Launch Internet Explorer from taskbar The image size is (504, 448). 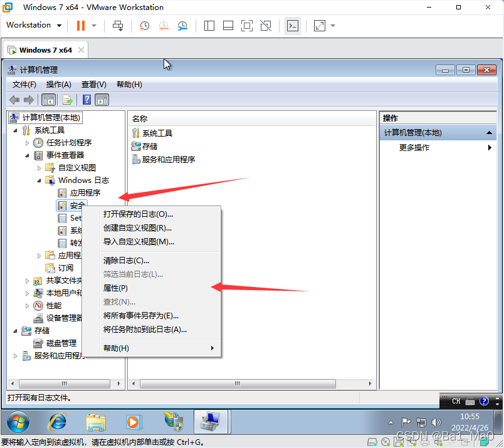tap(57, 422)
